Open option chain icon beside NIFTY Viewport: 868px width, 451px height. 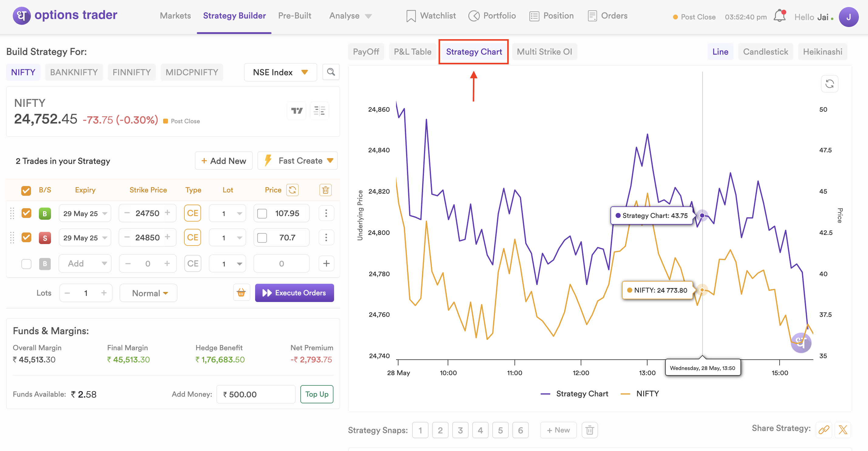tap(320, 111)
